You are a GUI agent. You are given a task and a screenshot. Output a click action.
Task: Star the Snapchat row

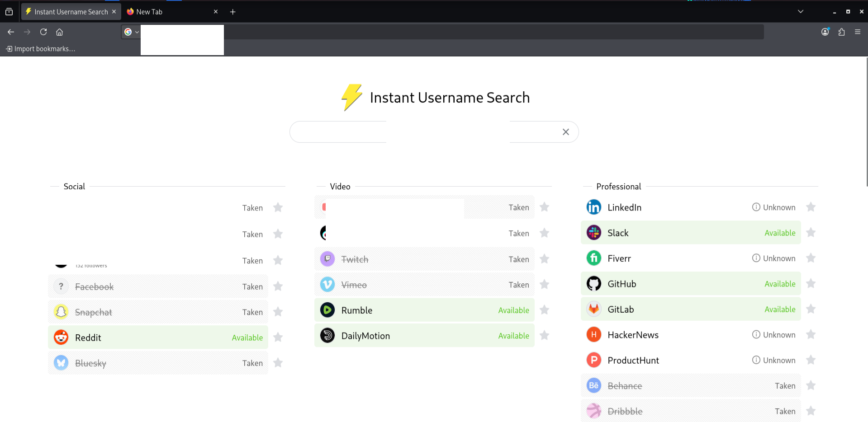click(x=278, y=312)
